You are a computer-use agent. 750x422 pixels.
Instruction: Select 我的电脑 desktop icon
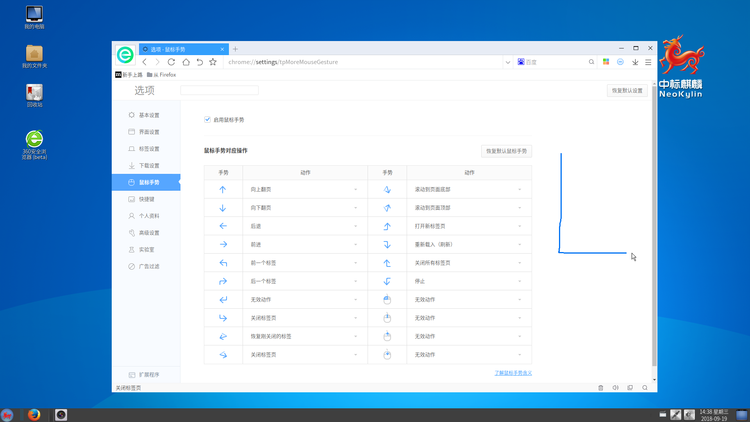34,18
